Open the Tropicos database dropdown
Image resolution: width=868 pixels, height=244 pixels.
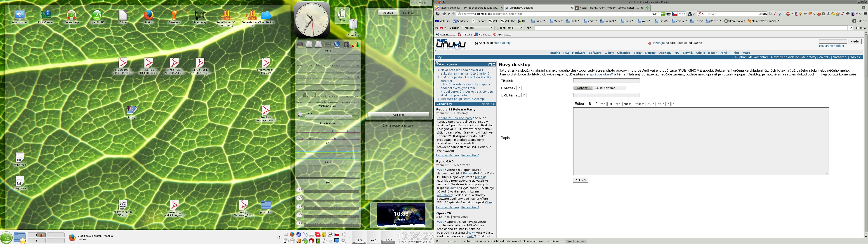(x=478, y=28)
